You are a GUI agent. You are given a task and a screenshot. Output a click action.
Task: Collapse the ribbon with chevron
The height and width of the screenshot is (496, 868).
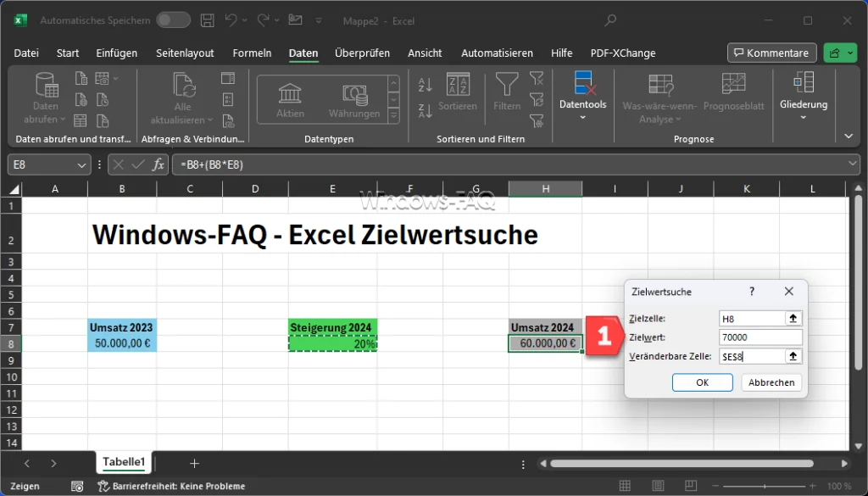(x=849, y=137)
